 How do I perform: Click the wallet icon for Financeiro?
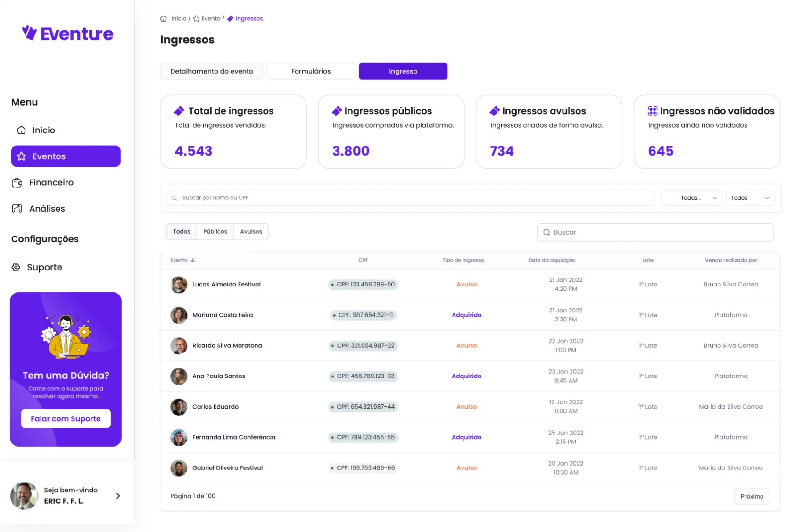(x=17, y=183)
